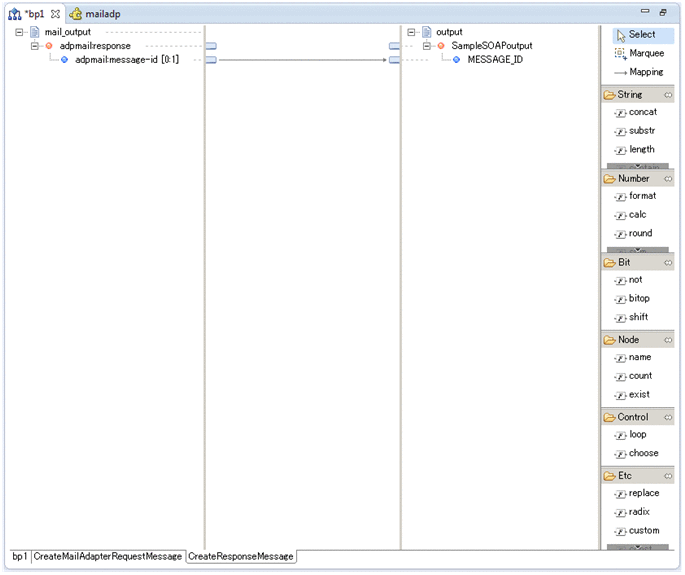
Task: Pick the substr function from palette
Action: coord(641,131)
